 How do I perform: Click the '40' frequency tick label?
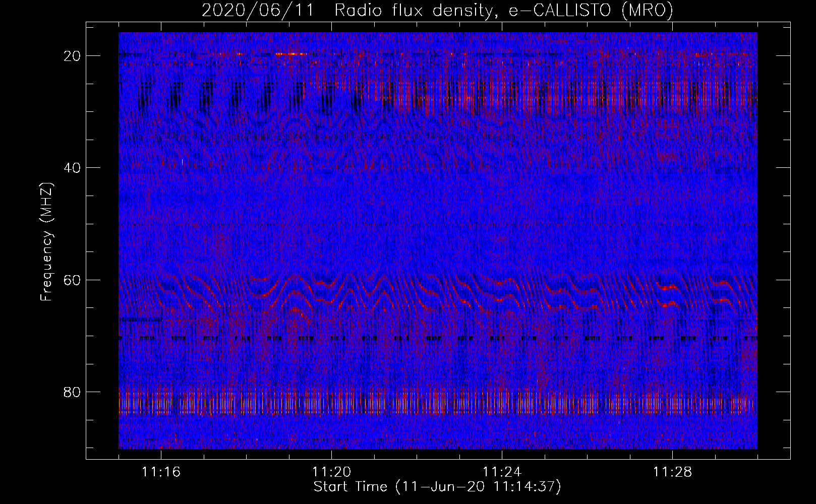coord(73,168)
